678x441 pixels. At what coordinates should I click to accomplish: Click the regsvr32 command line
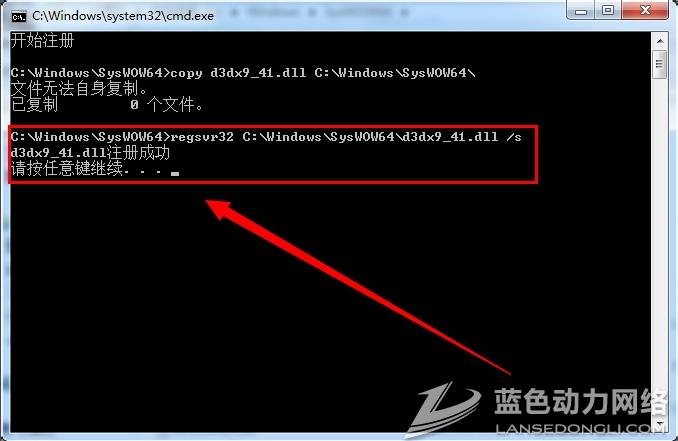tap(266, 137)
